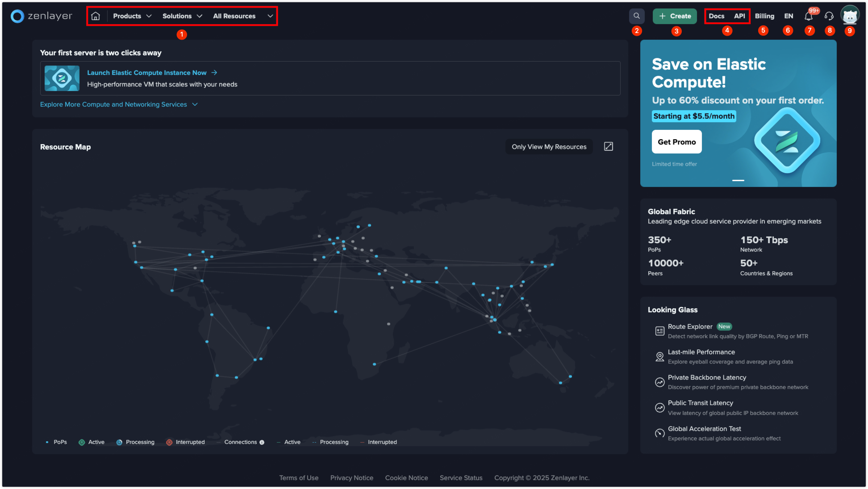This screenshot has width=868, height=489.
Task: Click the '350+' PoPs value
Action: [x=659, y=240]
